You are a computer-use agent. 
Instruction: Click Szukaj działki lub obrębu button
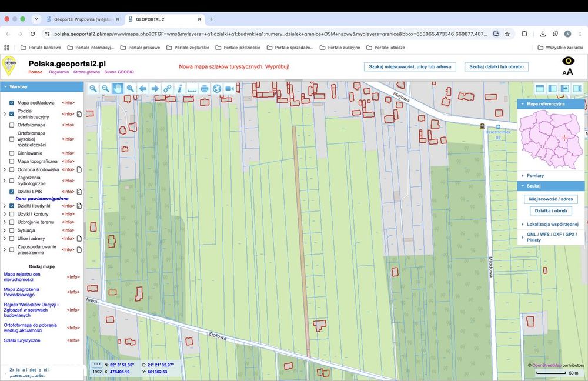coord(496,67)
